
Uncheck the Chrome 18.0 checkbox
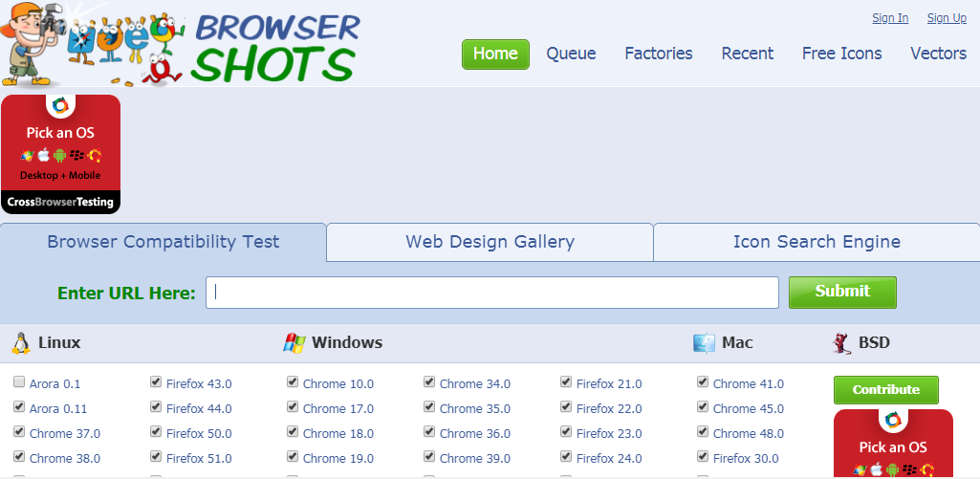click(x=293, y=431)
